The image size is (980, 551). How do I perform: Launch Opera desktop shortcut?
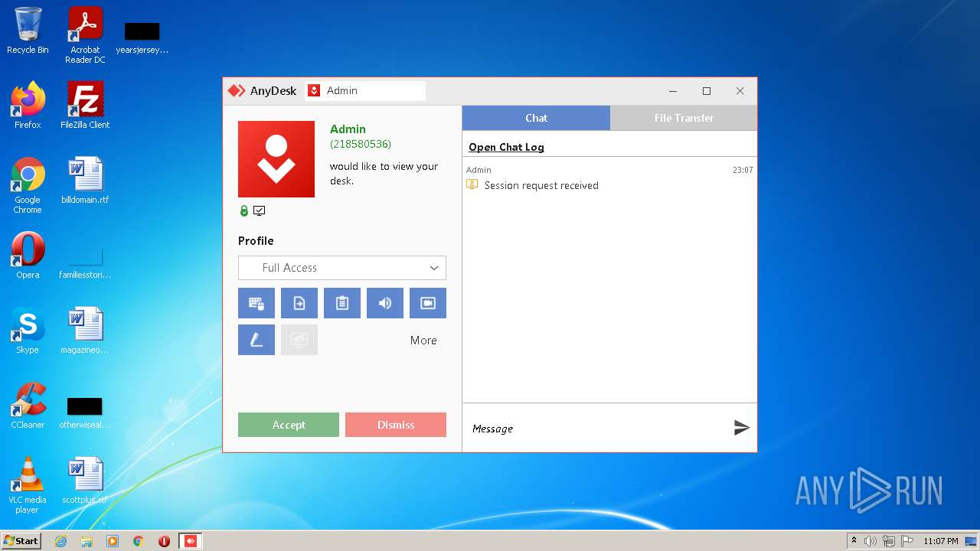click(28, 256)
